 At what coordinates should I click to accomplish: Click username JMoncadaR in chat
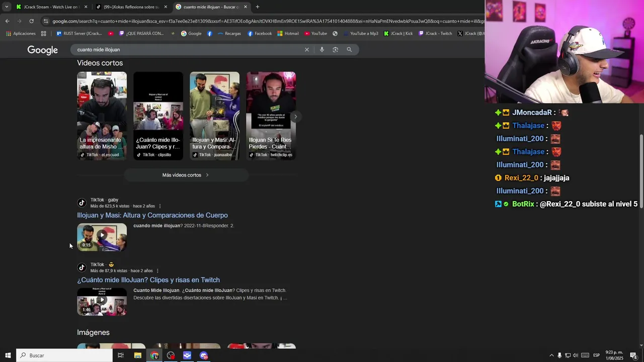click(532, 113)
